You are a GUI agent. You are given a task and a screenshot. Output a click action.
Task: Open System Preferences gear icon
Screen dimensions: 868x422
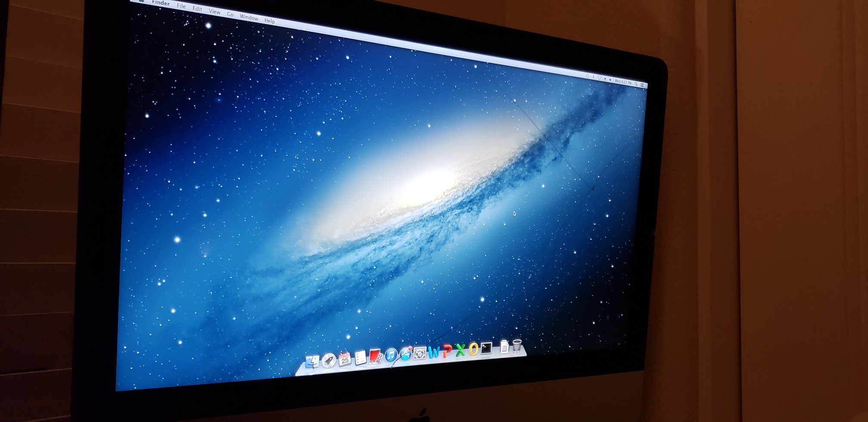pyautogui.click(x=420, y=353)
